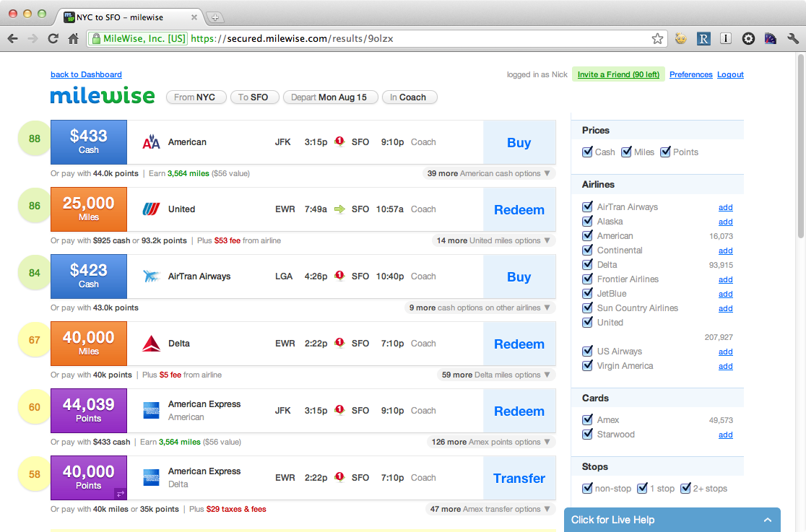This screenshot has width=806, height=532.
Task: Click the browser forward arrow
Action: click(x=33, y=38)
